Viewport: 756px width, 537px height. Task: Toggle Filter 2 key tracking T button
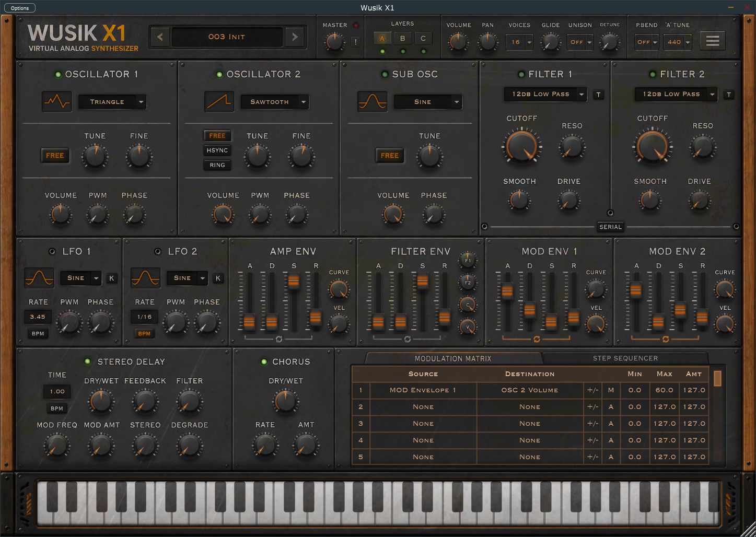click(729, 95)
